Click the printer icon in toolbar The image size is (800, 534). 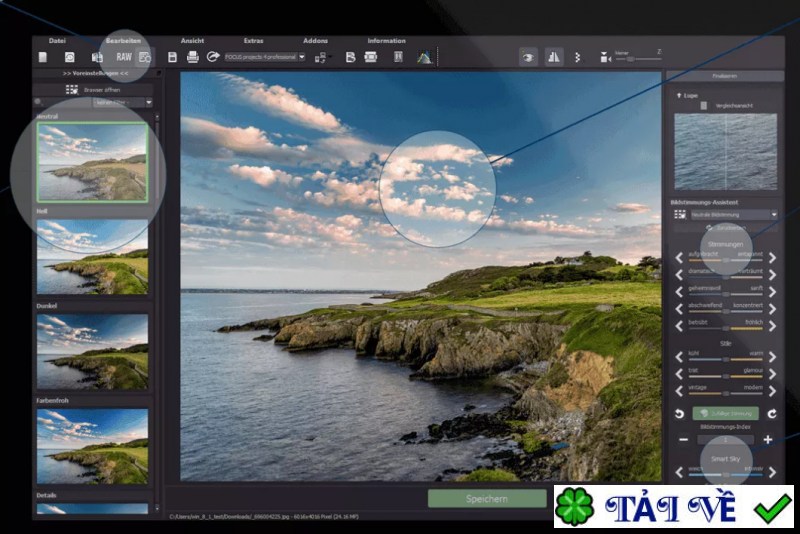193,57
